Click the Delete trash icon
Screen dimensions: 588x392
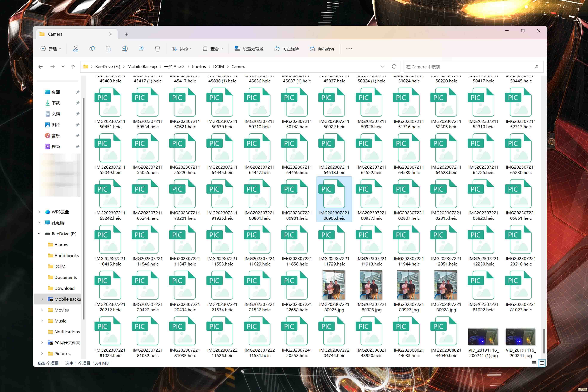[x=157, y=49]
